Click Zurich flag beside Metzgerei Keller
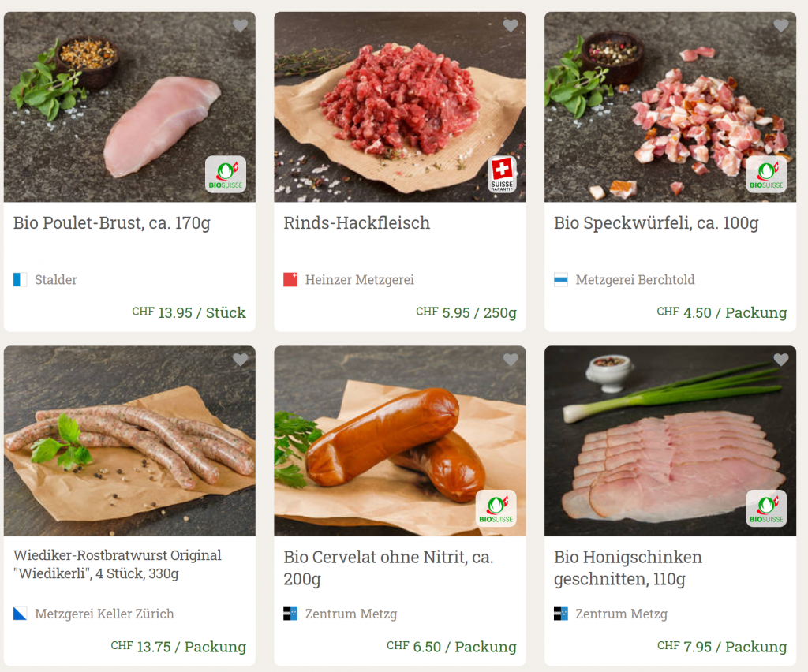This screenshot has height=672, width=808. point(20,614)
